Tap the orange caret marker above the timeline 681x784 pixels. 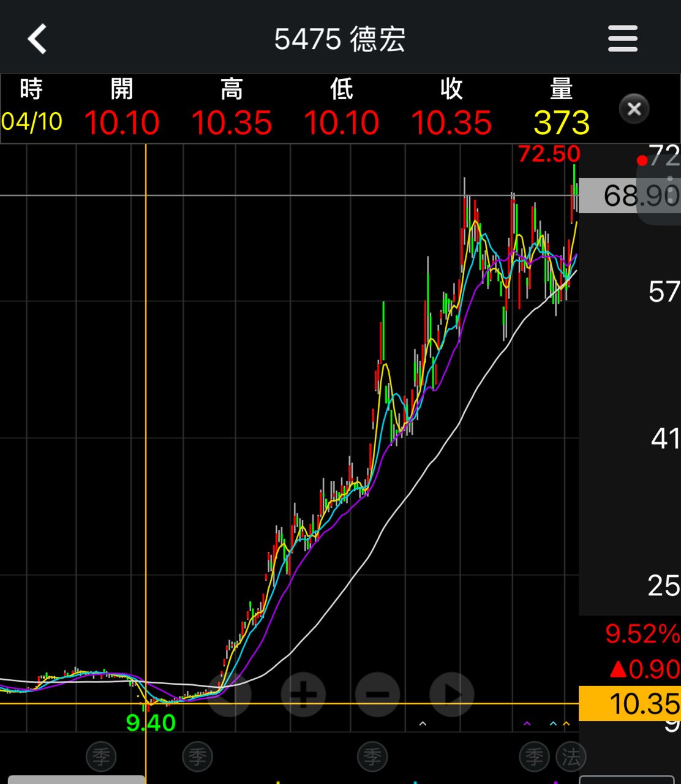[566, 725]
